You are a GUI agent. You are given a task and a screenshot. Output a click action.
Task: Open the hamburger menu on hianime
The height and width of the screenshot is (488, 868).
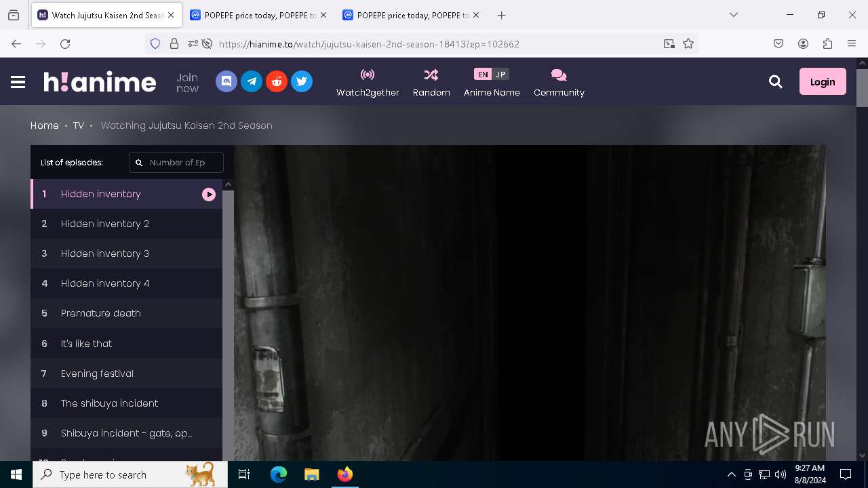tap(18, 82)
